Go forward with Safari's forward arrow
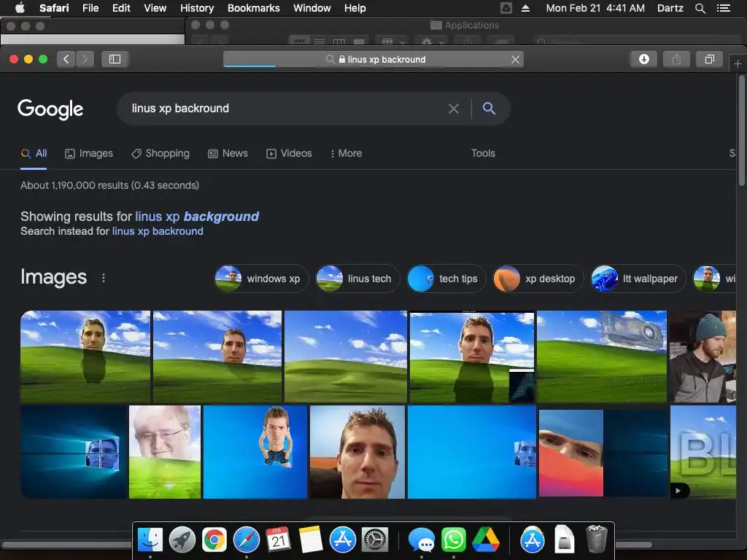747x560 pixels. [x=85, y=59]
